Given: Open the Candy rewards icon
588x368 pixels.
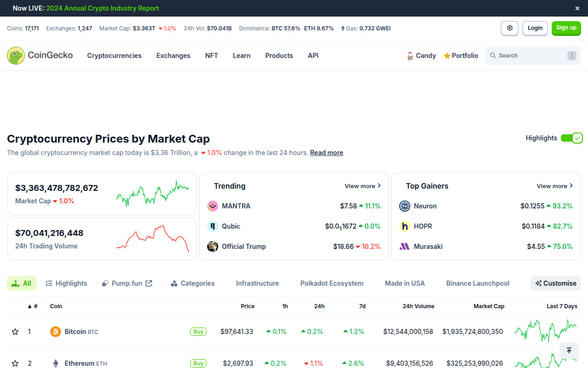Looking at the screenshot, I should [410, 56].
